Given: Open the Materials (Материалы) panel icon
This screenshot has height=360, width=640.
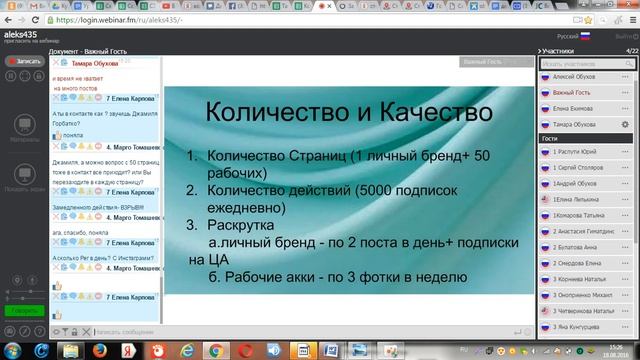Looking at the screenshot, I should coord(24,124).
